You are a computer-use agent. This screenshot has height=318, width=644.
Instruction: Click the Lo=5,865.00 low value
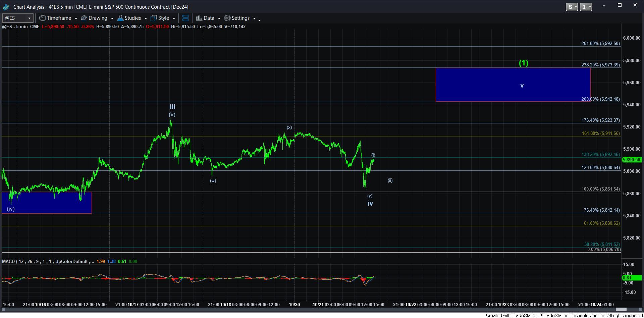click(209, 26)
